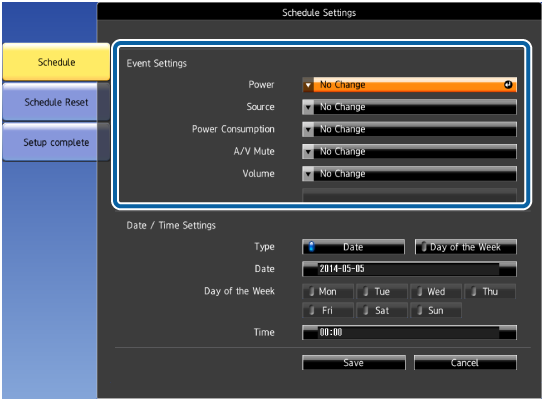Screen dimensions: 544x400
Task: Select the Date type radio option
Action: coord(353,247)
